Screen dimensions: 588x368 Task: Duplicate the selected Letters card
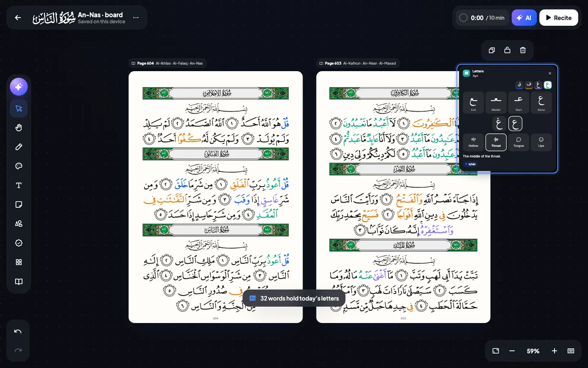tap(492, 50)
